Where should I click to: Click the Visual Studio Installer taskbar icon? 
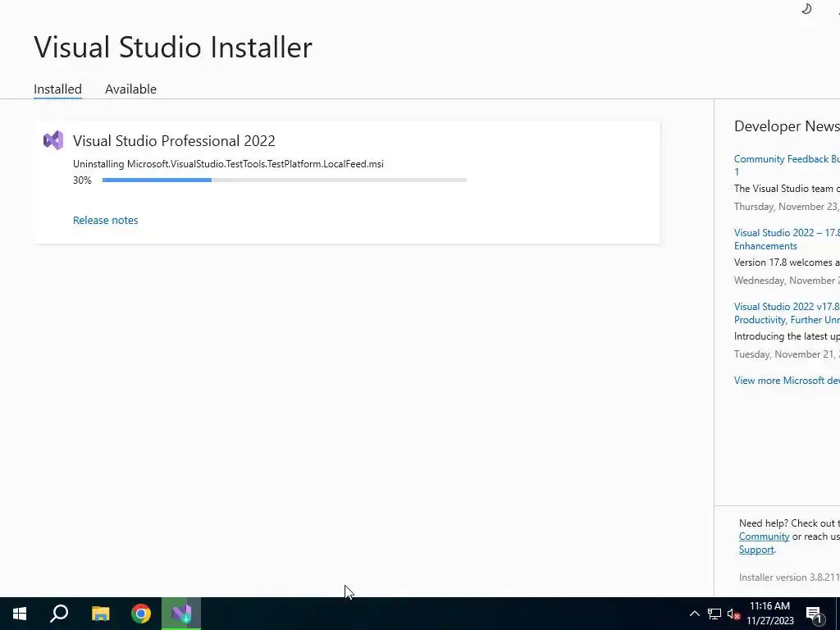(x=181, y=614)
